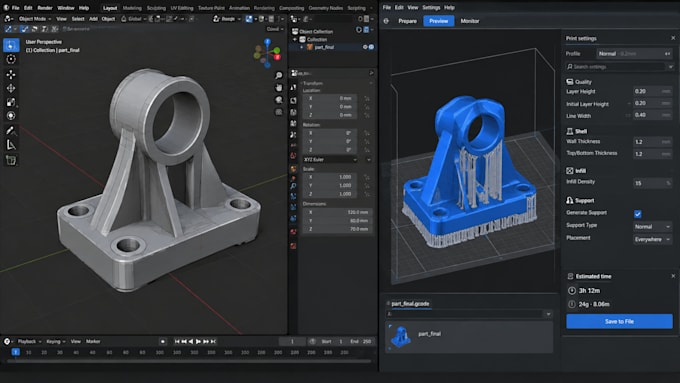Click the Support section icon in Print settings
Viewport: 680px width, 383px height.
coord(569,200)
